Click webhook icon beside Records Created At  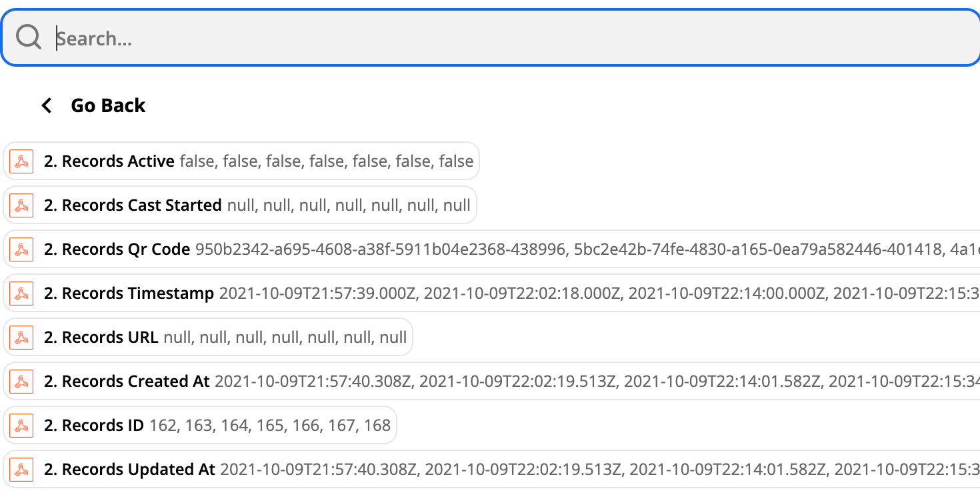click(22, 382)
